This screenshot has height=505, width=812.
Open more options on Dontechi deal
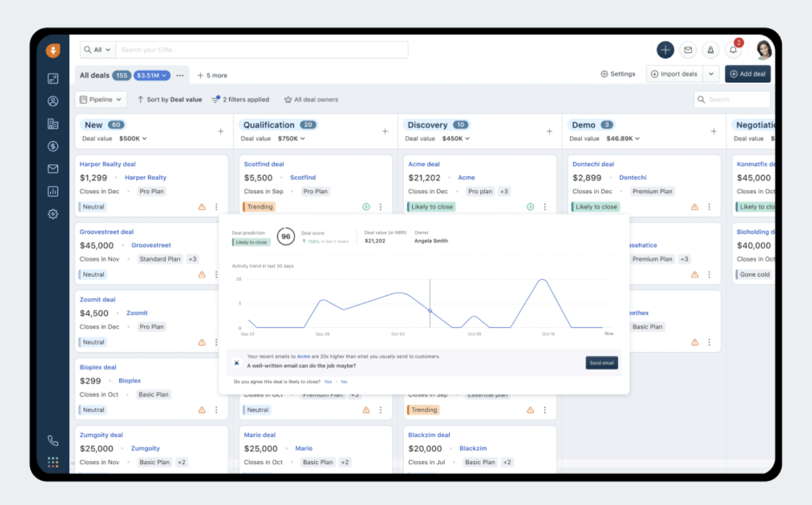click(x=709, y=207)
